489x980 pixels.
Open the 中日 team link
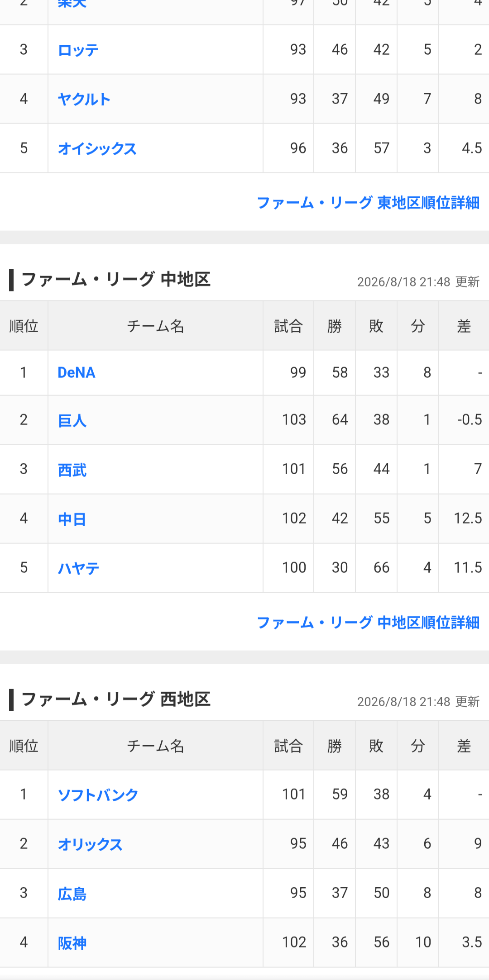(72, 519)
